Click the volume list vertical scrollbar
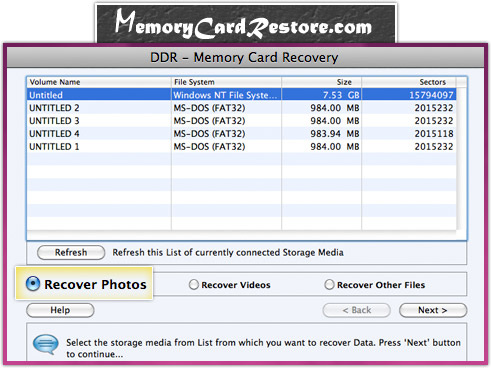The width and height of the screenshot is (491, 368). pyautogui.click(x=461, y=158)
